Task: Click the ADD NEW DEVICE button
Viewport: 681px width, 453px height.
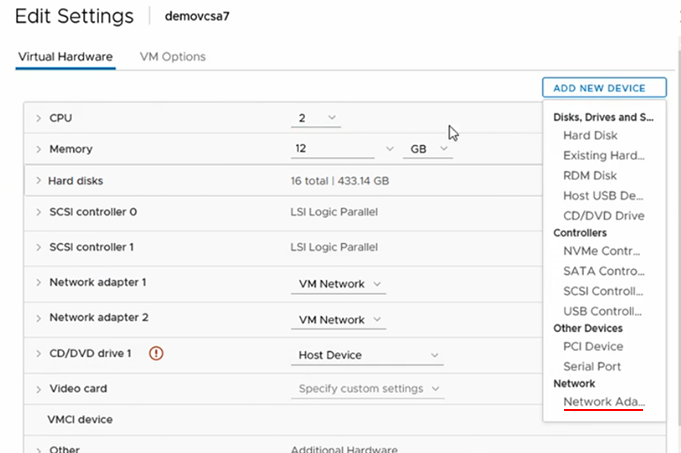Action: tap(604, 88)
